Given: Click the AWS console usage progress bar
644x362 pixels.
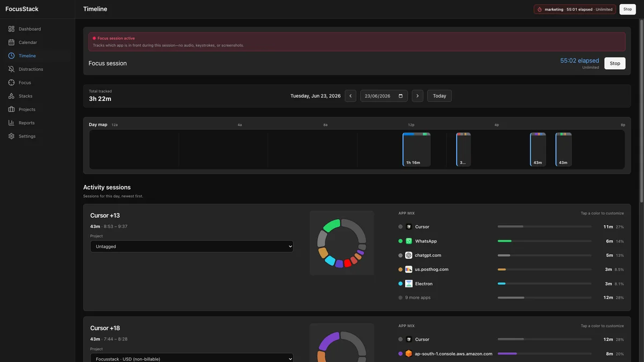Looking at the screenshot, I should pyautogui.click(x=544, y=354).
